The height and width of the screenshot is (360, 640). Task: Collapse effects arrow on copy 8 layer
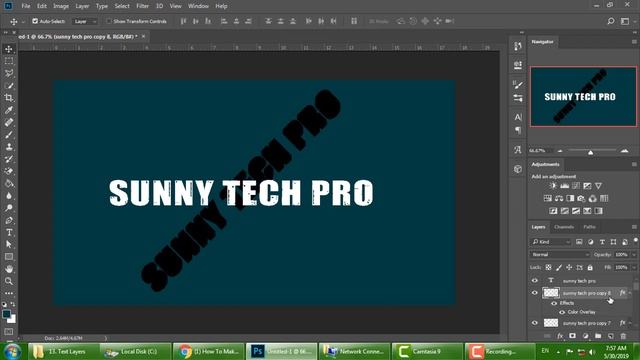click(x=630, y=293)
